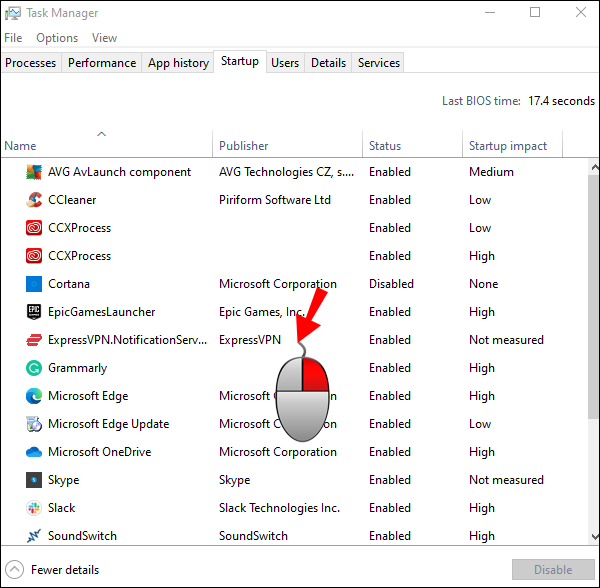Screen dimensions: 600x588
Task: Click Slack Technologies Inc. publisher cell
Action: [x=279, y=508]
